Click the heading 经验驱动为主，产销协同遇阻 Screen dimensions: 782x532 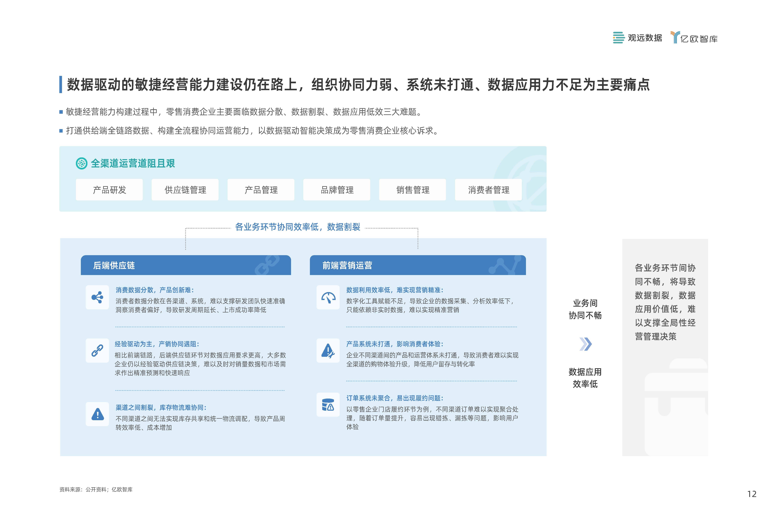[157, 344]
